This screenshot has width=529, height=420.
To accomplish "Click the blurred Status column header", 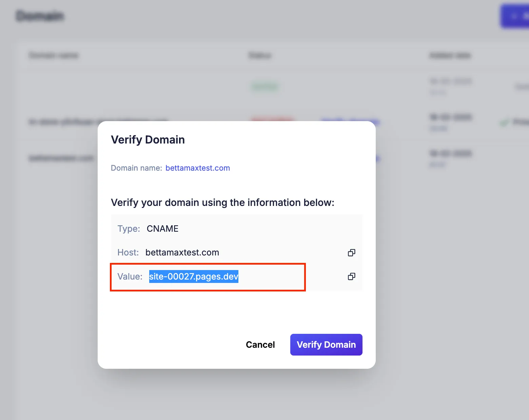I will 260,55.
